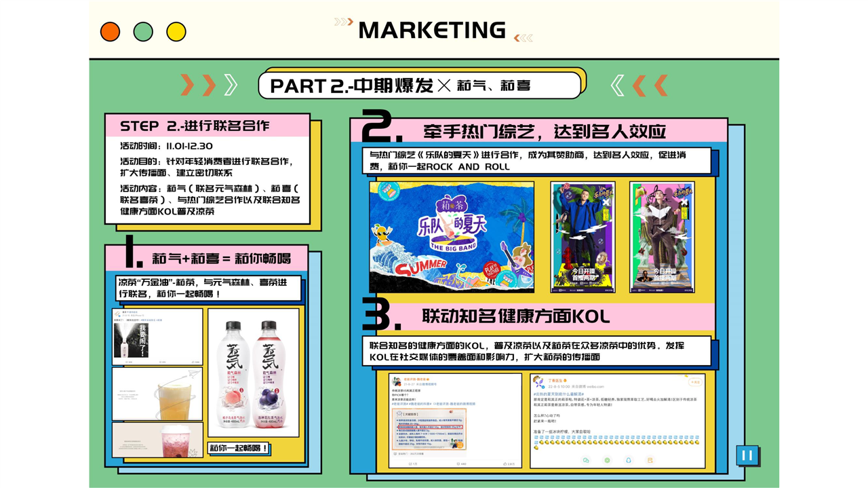Screen dimensions: 868x488
Task: Click the 莉你一起畅喝！ label
Action: tap(238, 449)
